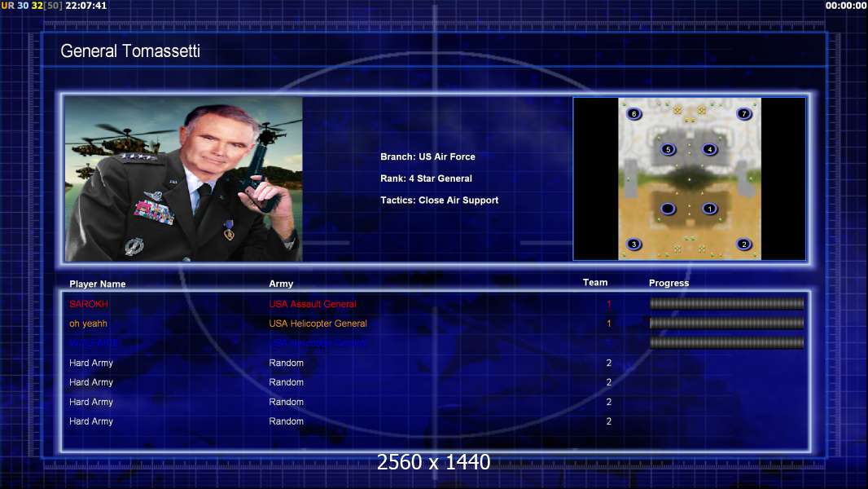Click the 22:07:41 clock display
The height and width of the screenshot is (489, 868).
85,6
